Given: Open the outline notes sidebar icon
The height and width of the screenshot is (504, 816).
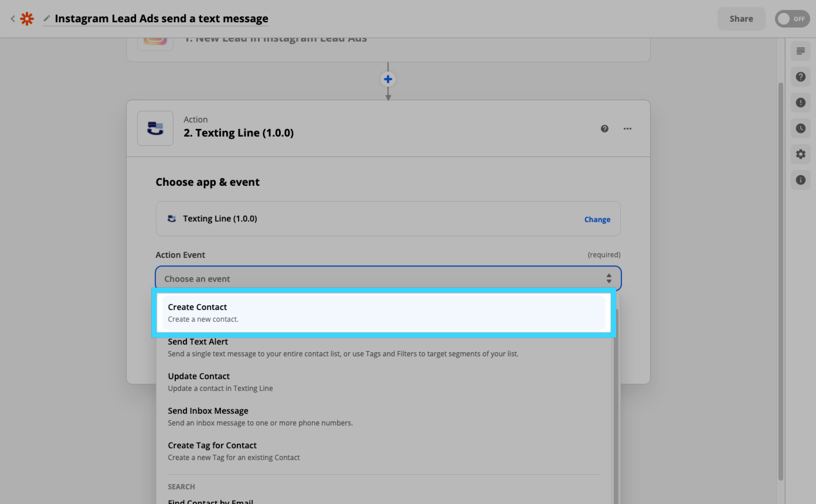Looking at the screenshot, I should pos(800,51).
